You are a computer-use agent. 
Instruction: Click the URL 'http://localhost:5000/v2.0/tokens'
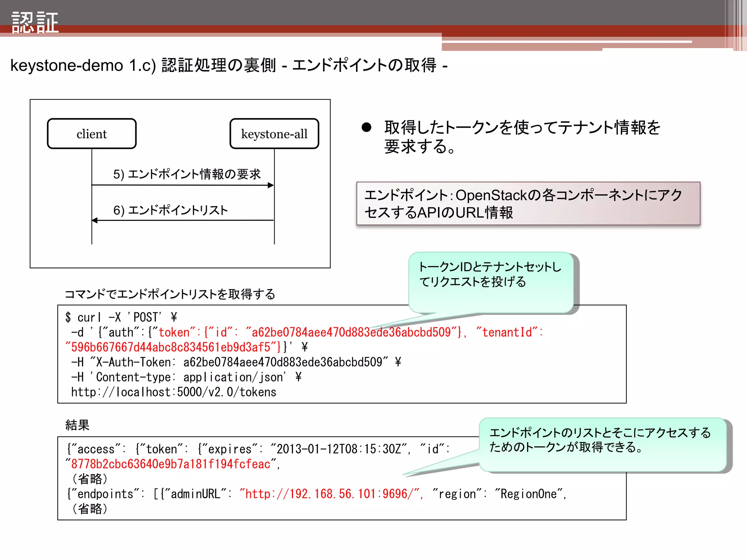(174, 392)
